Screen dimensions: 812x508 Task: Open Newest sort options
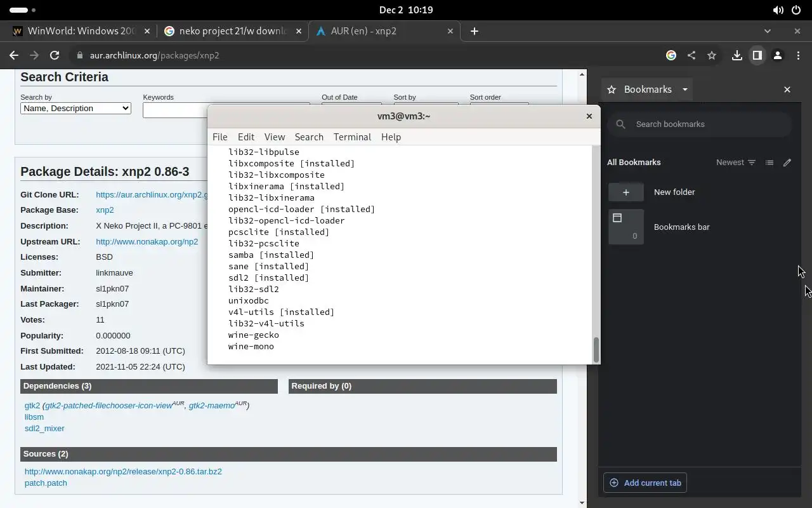point(736,163)
